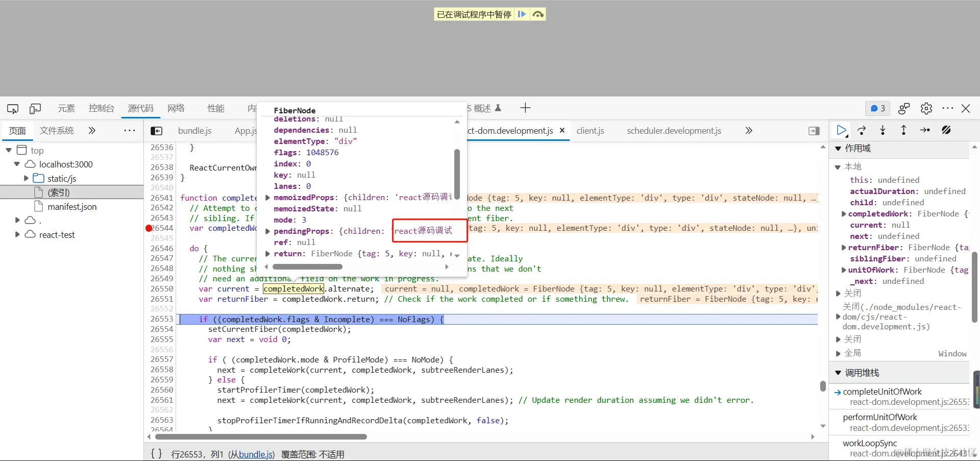Viewport: 980px width, 461px height.
Task: Open manifest.json in the file tree
Action: 72,207
